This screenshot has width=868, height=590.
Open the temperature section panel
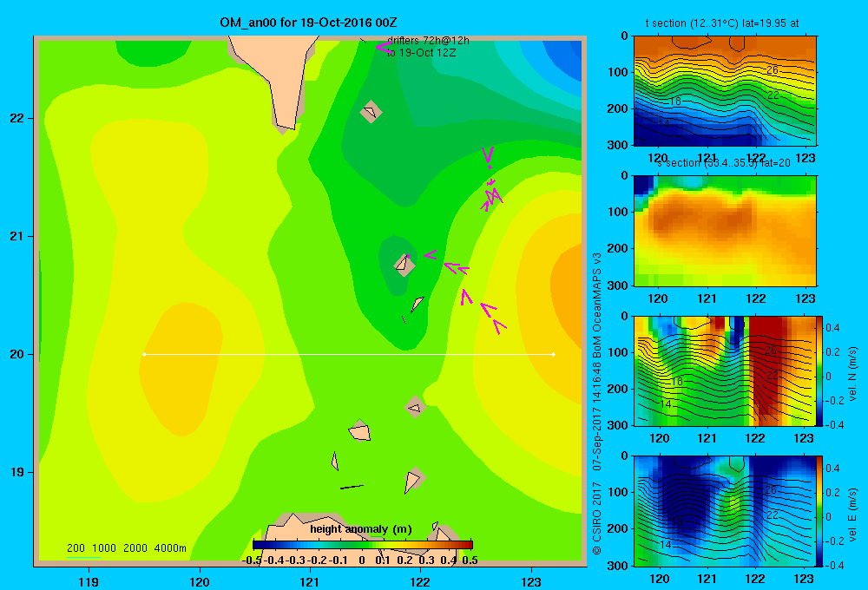click(x=725, y=91)
